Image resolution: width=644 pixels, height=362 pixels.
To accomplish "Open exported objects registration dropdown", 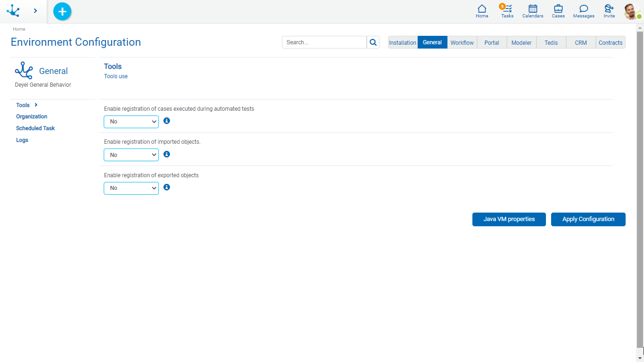I will click(x=131, y=188).
